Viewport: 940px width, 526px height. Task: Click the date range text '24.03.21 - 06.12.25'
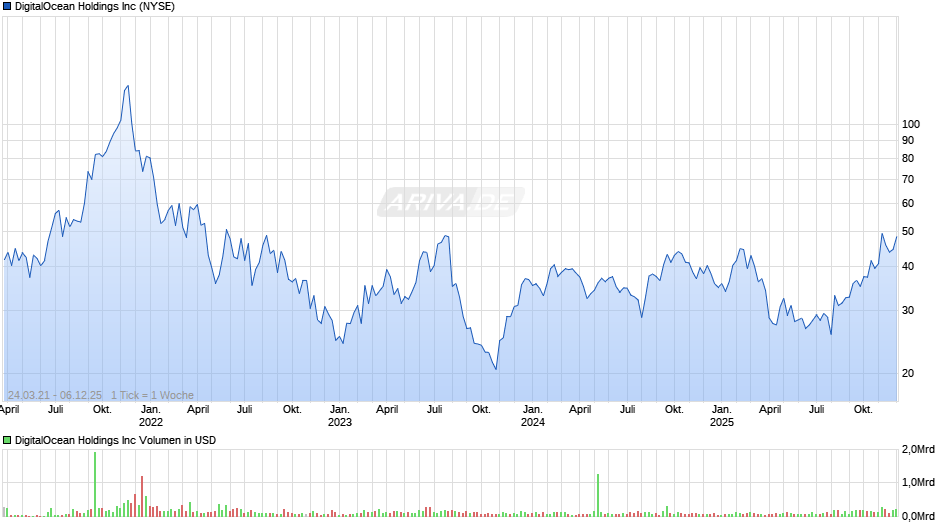point(55,395)
